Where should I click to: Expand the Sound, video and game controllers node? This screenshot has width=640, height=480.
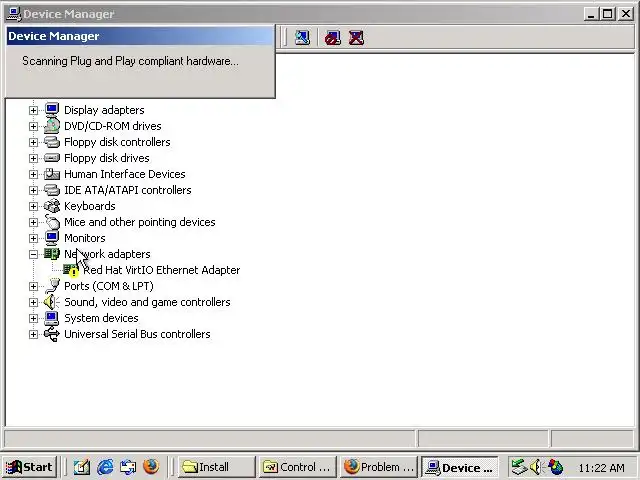click(x=33, y=302)
